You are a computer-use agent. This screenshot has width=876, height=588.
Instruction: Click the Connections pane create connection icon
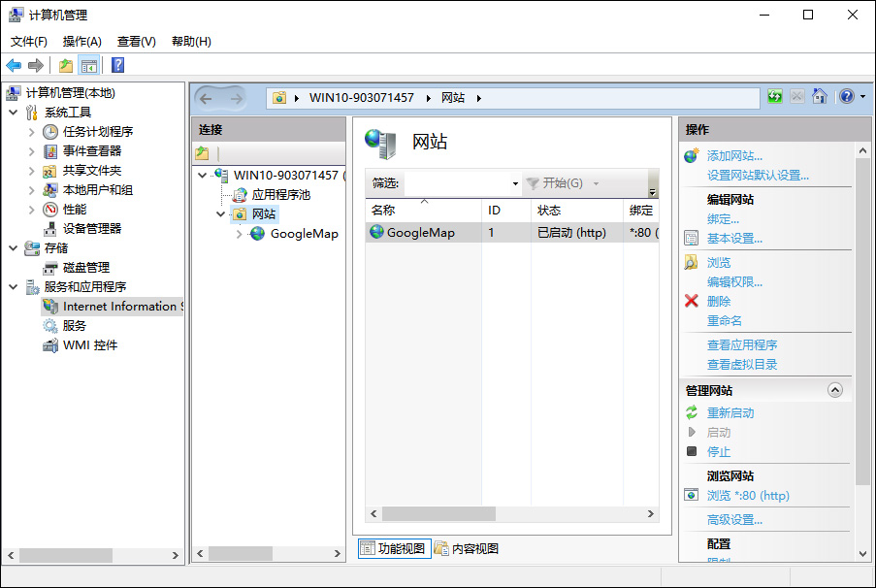202,153
